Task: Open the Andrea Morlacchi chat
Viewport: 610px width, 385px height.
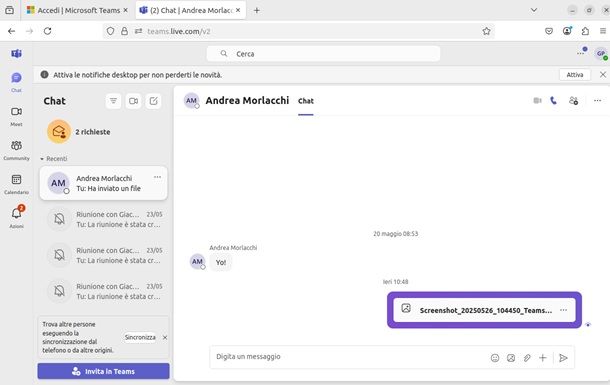Action: pyautogui.click(x=103, y=183)
